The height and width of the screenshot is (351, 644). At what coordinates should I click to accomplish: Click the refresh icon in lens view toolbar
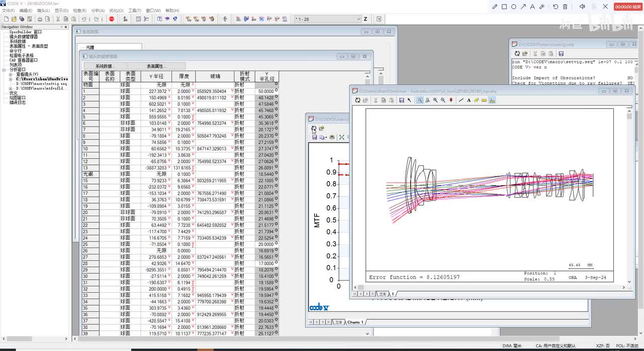click(x=358, y=100)
